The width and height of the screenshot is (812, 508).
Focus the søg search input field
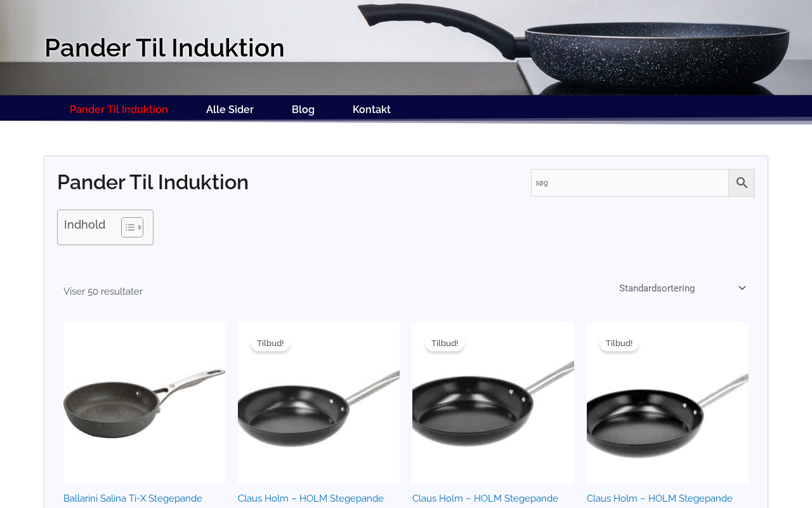tap(630, 183)
